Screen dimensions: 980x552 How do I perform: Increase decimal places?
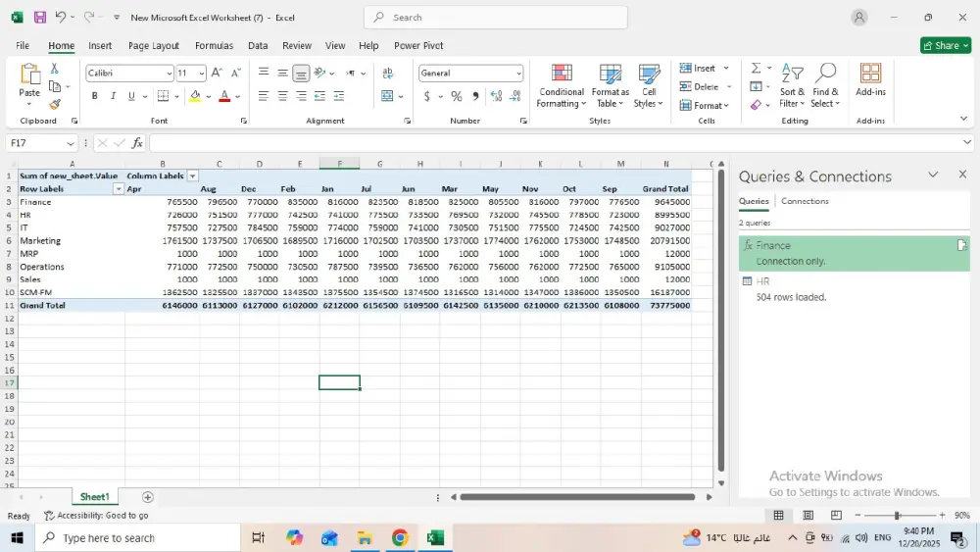[496, 96]
